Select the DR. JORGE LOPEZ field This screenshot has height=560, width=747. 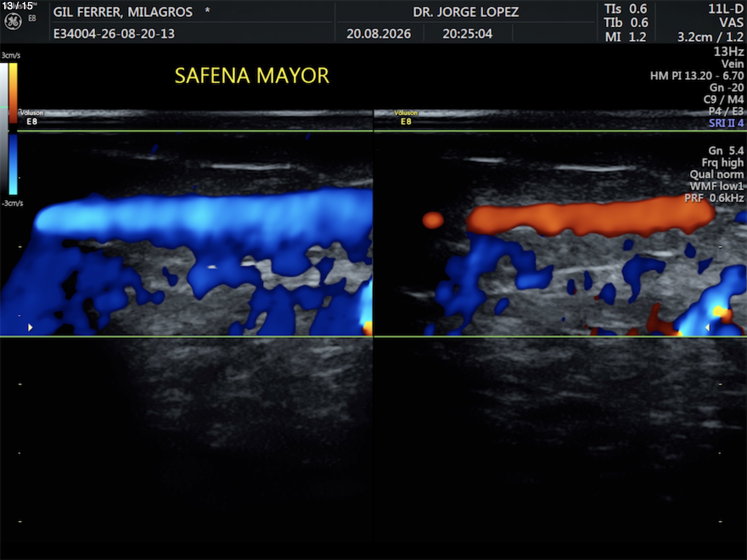click(x=466, y=12)
